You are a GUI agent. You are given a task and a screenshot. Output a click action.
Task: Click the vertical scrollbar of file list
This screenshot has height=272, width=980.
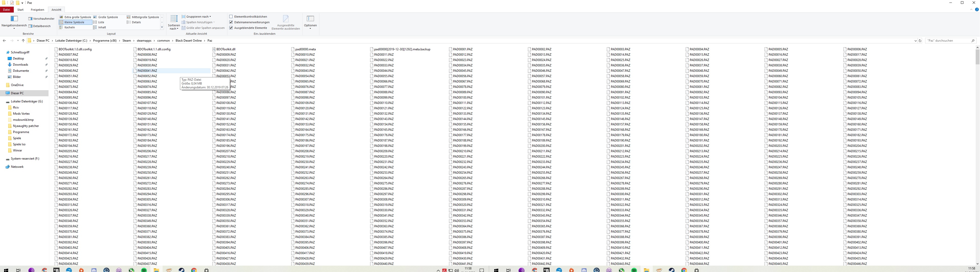[977, 152]
